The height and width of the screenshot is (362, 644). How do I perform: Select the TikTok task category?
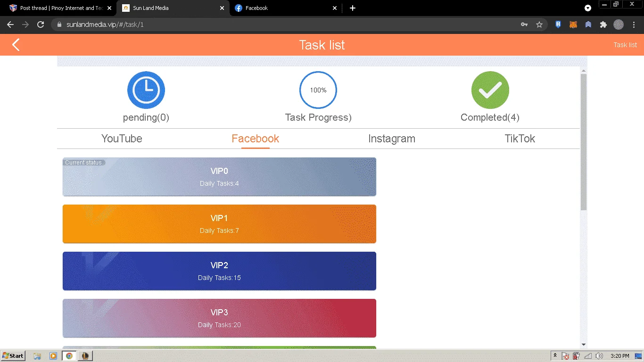(520, 139)
